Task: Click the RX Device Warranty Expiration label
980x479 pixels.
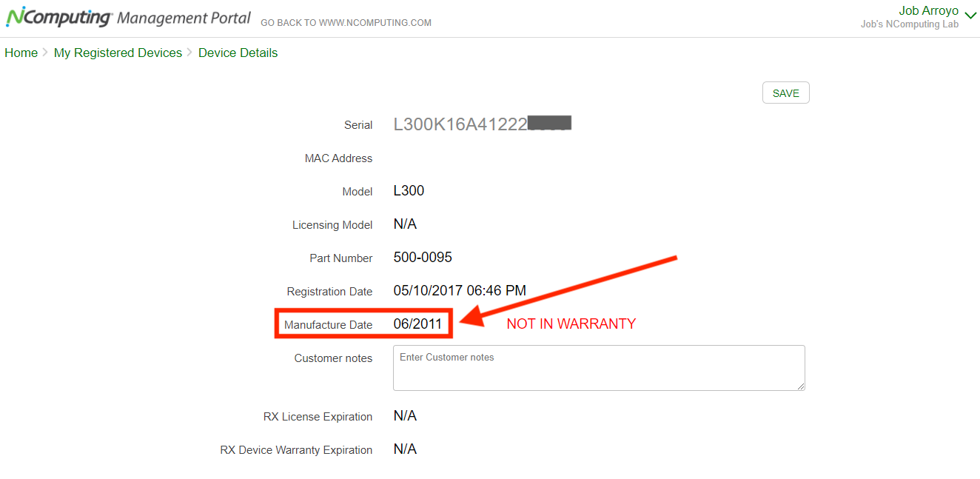Action: point(296,450)
